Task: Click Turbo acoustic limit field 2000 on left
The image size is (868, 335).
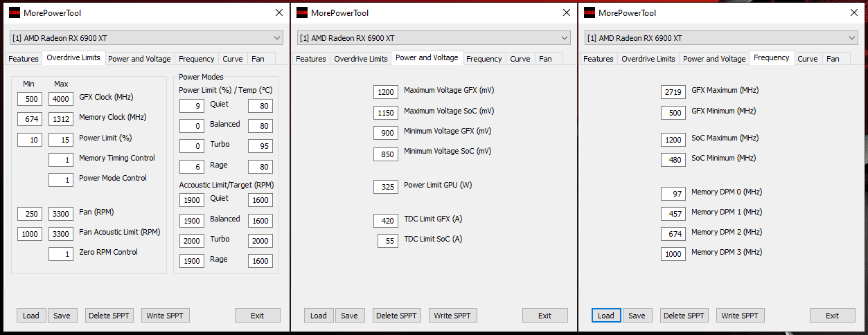Action: (192, 241)
